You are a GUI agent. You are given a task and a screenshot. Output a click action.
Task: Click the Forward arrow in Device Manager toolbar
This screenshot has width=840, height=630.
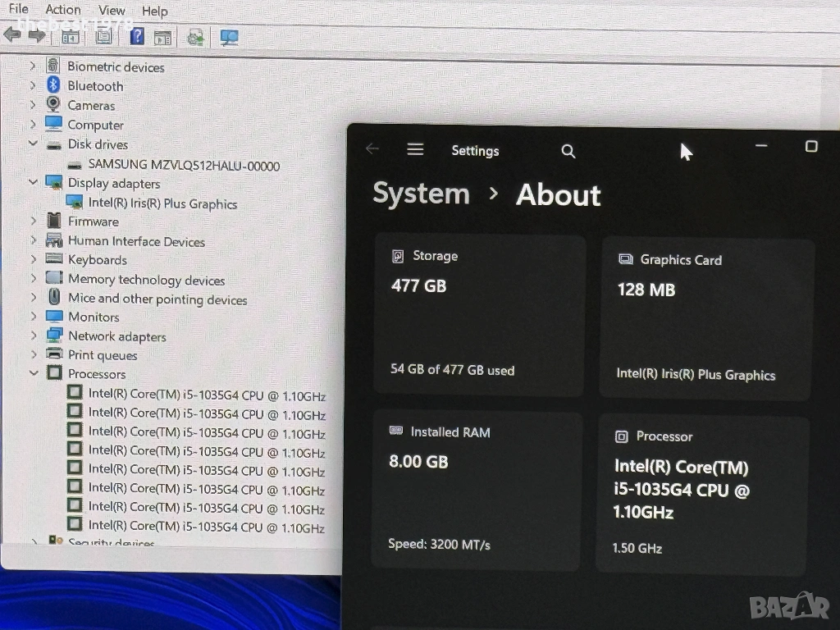37,35
